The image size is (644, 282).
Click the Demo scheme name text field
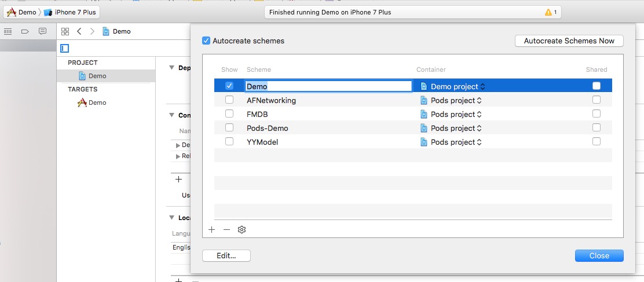[328, 86]
